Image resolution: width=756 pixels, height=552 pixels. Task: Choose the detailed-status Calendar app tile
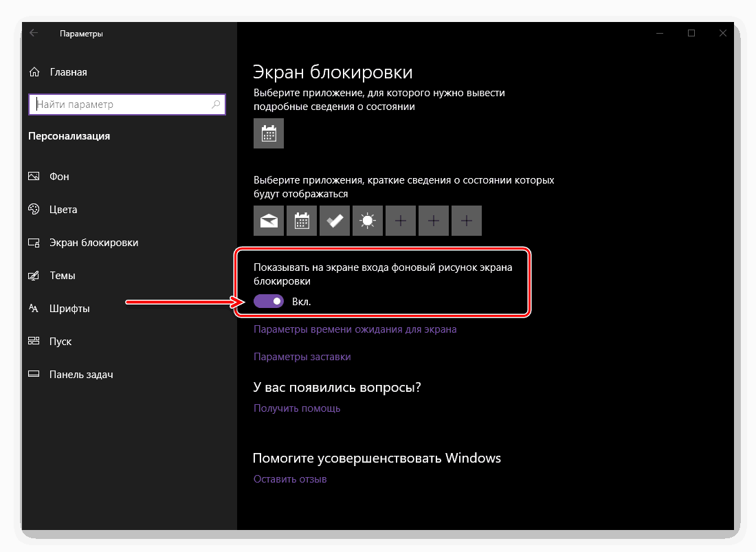[x=269, y=133]
